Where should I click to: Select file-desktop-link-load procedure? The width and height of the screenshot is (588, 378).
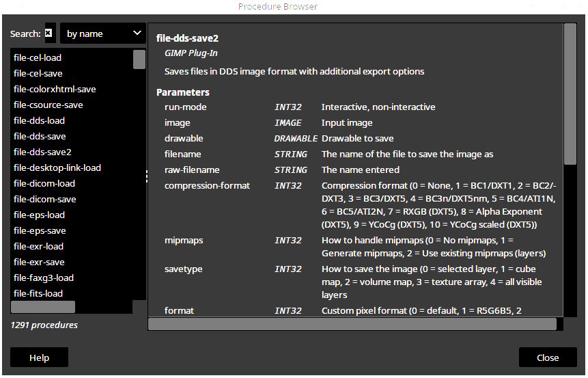tap(57, 167)
